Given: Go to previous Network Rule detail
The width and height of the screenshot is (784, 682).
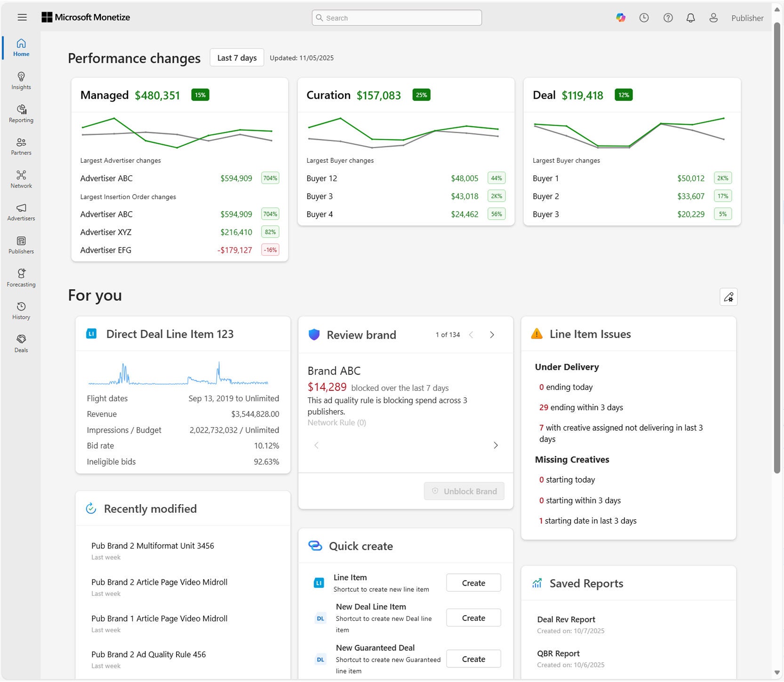Looking at the screenshot, I should 316,445.
